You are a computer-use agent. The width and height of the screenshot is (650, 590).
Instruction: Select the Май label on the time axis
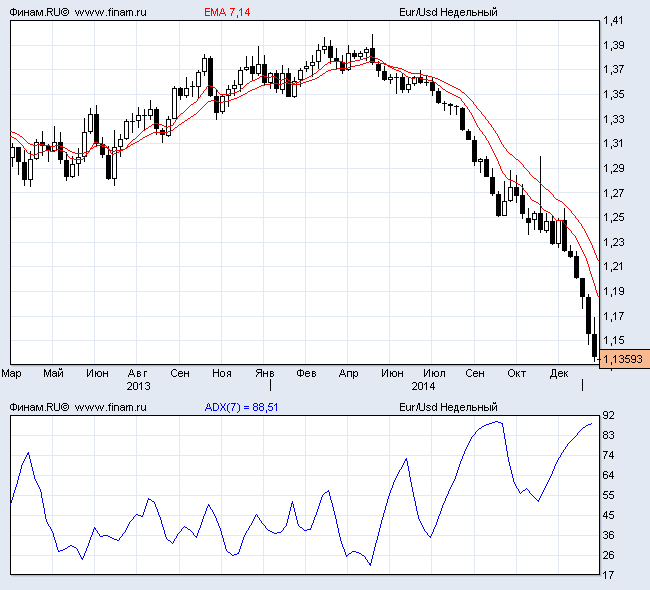click(x=53, y=373)
